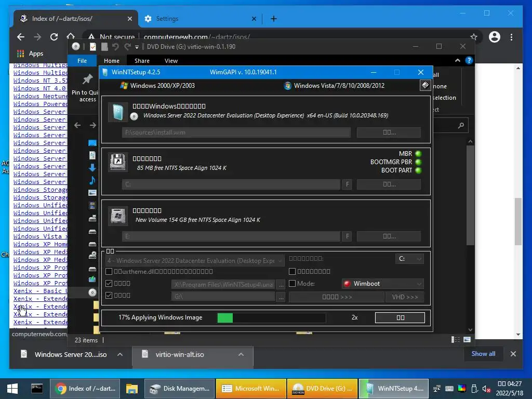Open Chrome three-dot menu

tap(511, 37)
